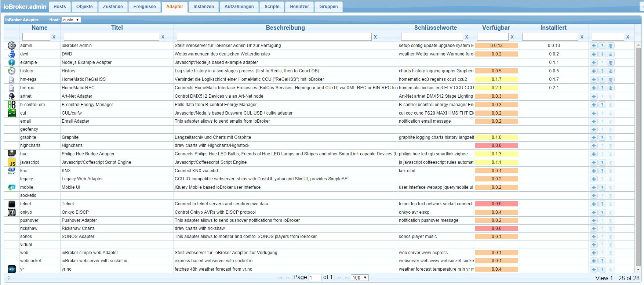Install the knx adapter with the plus icon

coord(594,171)
